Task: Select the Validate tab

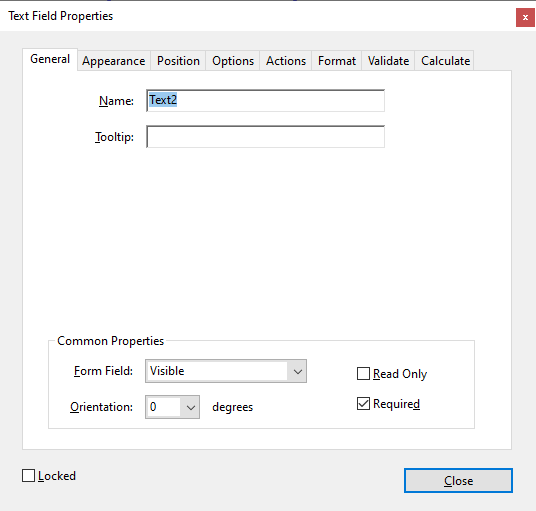Action: [x=388, y=61]
